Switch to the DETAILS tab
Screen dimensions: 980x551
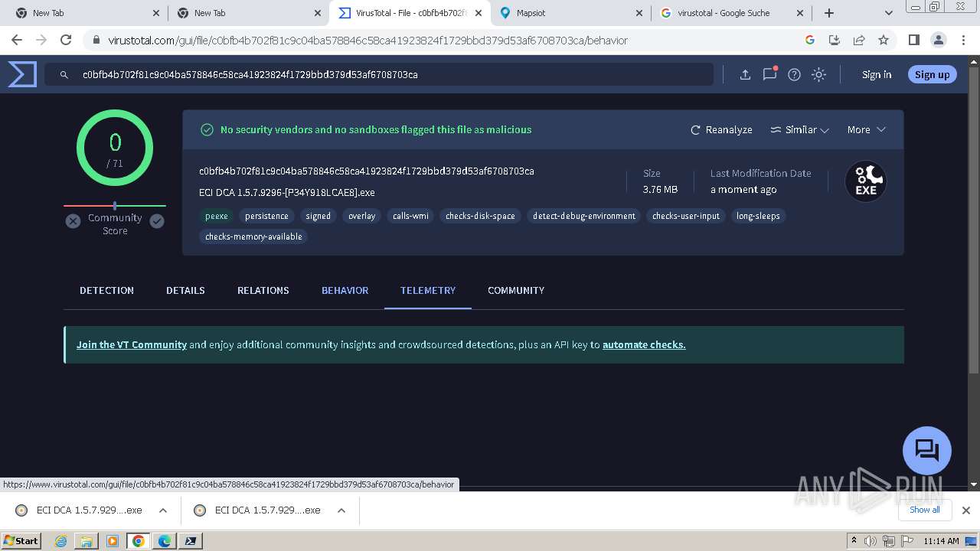(x=185, y=290)
